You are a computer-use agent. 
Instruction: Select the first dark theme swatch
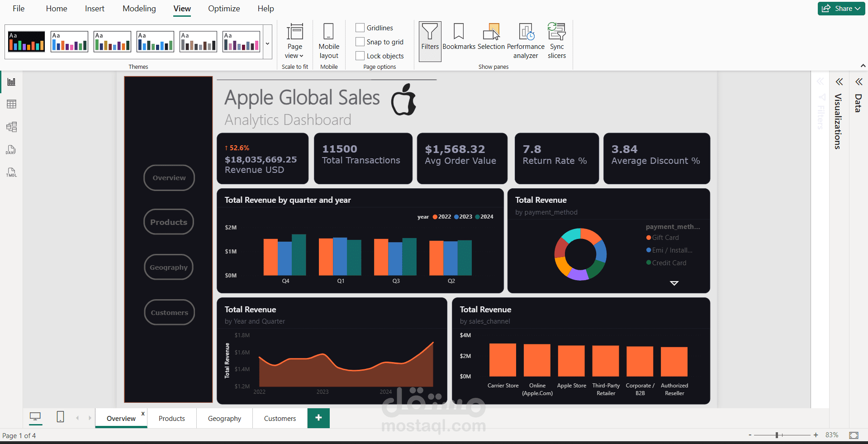click(27, 41)
